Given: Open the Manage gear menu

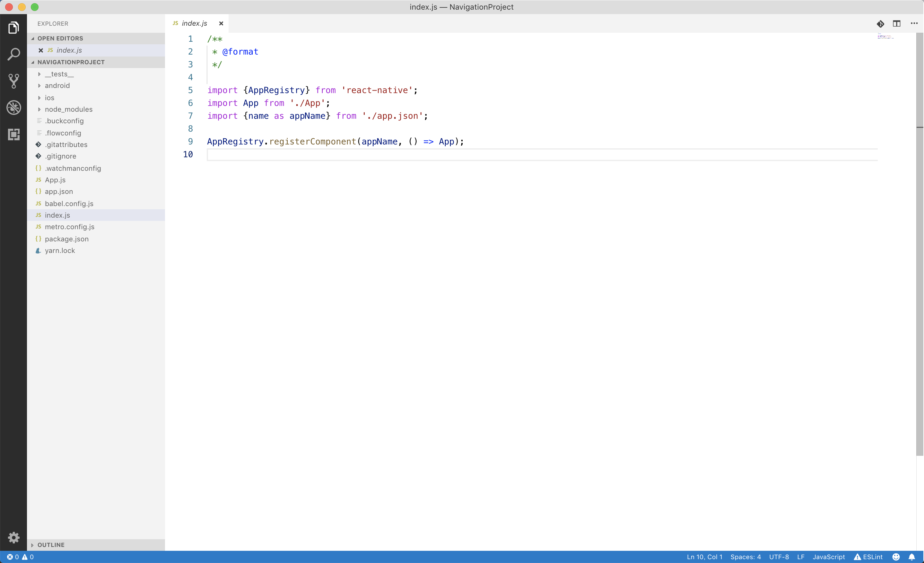Looking at the screenshot, I should 13,538.
